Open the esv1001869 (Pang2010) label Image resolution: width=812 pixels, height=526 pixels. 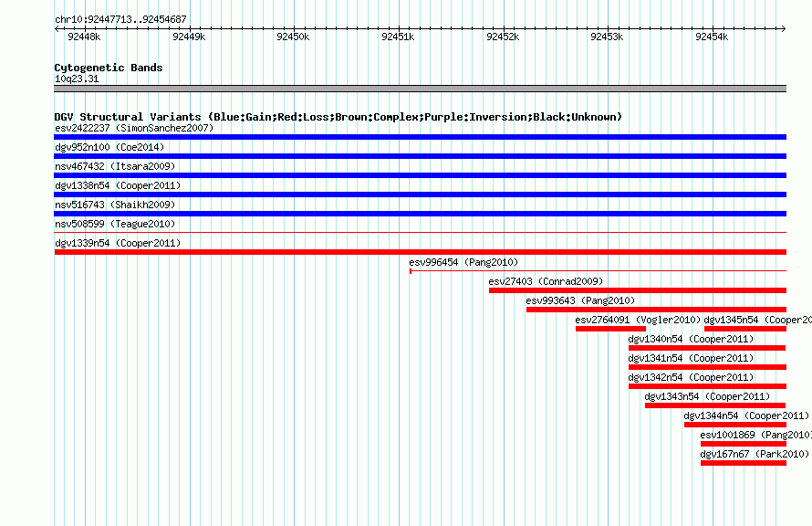tap(756, 435)
